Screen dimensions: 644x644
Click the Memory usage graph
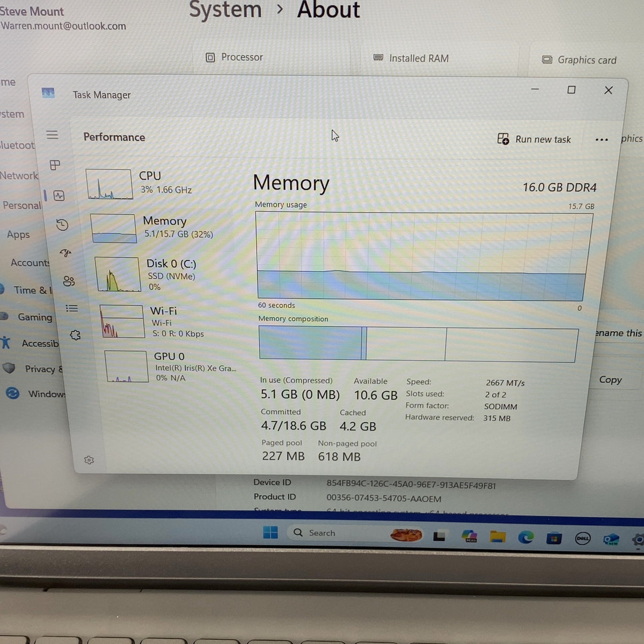pyautogui.click(x=424, y=256)
